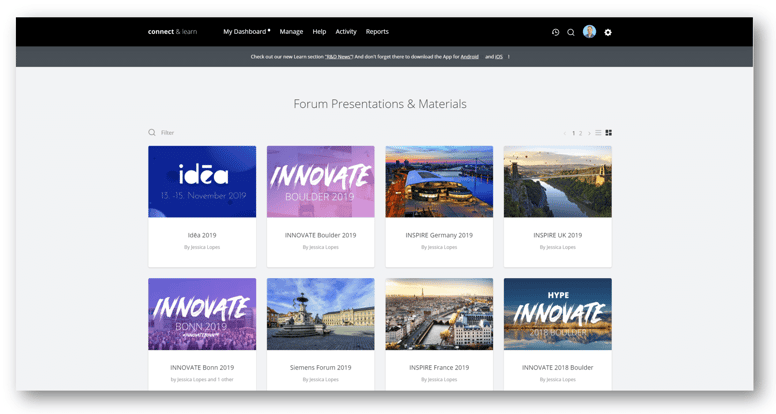776x414 pixels.
Task: Select page 2 in pagination
Action: tap(581, 133)
